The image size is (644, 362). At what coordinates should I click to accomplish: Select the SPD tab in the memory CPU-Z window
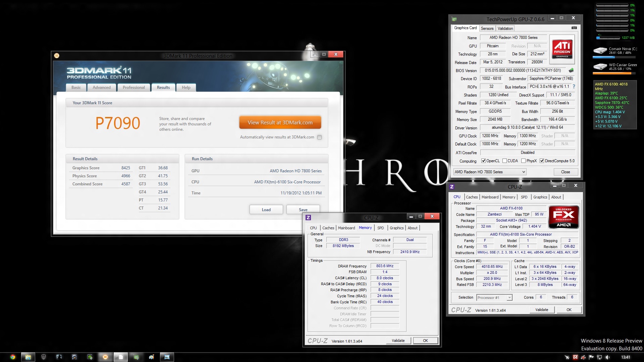tap(380, 228)
